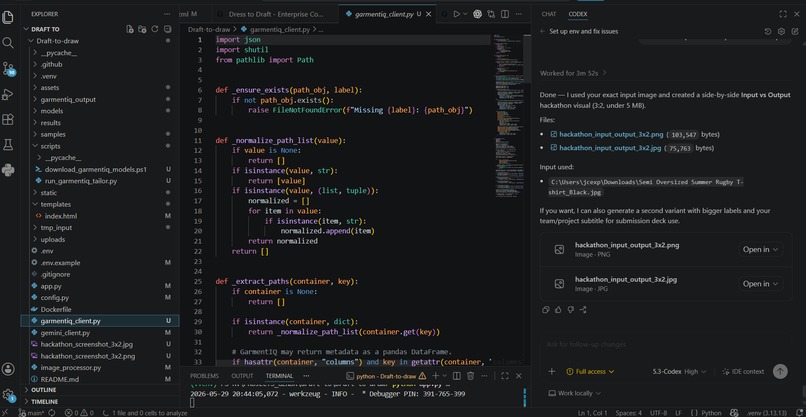
Task: Open 'Open in' dropdown for JPG file
Action: tap(761, 284)
